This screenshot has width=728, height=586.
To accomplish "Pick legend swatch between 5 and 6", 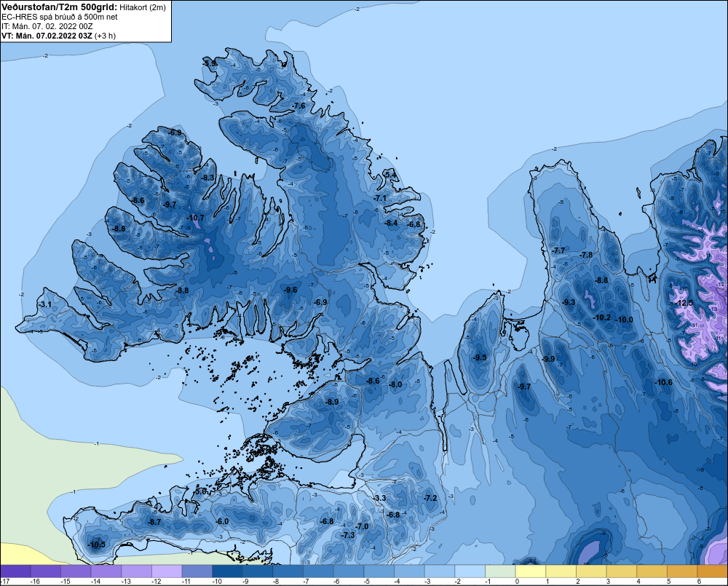I will [683, 571].
